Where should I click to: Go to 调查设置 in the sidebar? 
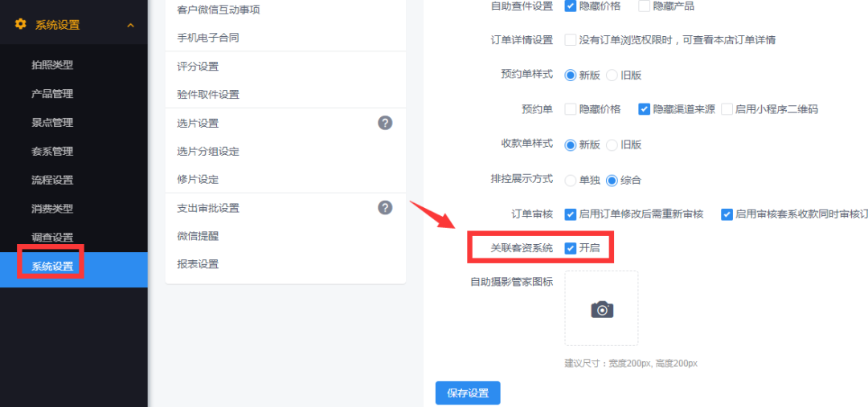click(x=52, y=238)
